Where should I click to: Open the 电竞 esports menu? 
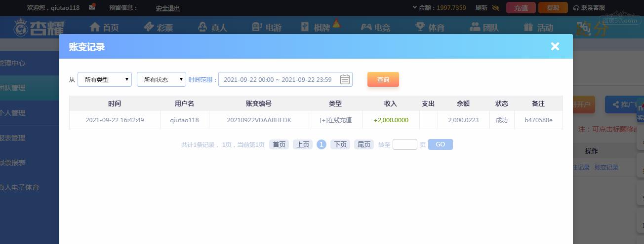375,27
